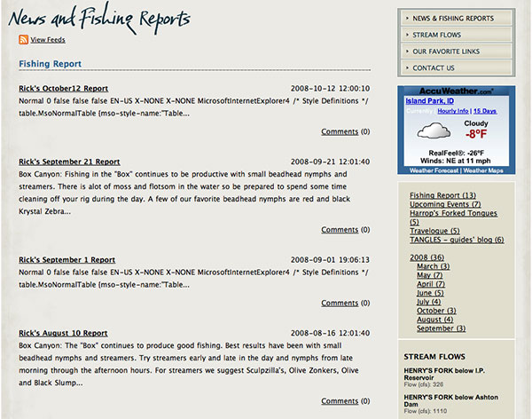Open the 2008 (36) archive
The width and height of the screenshot is (532, 419).
tap(426, 257)
